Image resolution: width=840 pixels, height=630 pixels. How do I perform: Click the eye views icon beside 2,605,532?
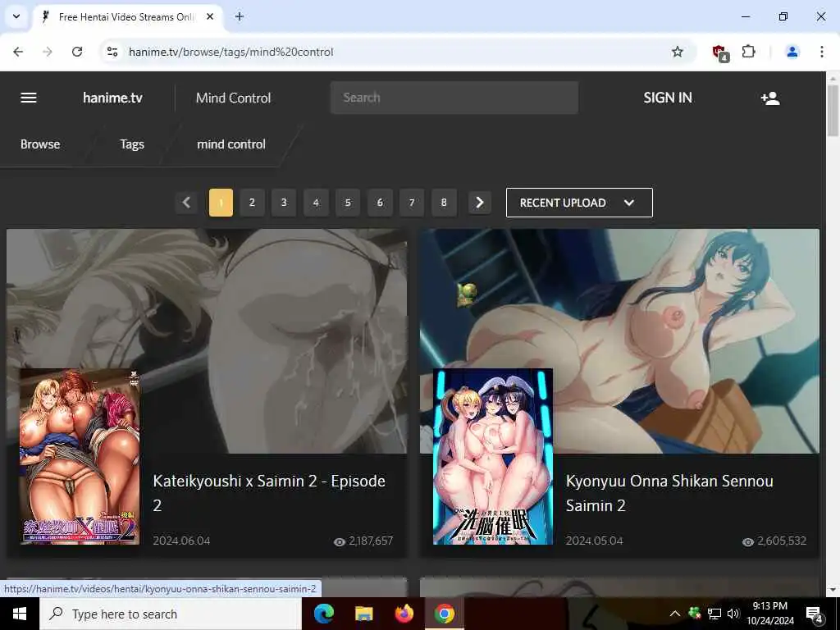click(x=748, y=541)
